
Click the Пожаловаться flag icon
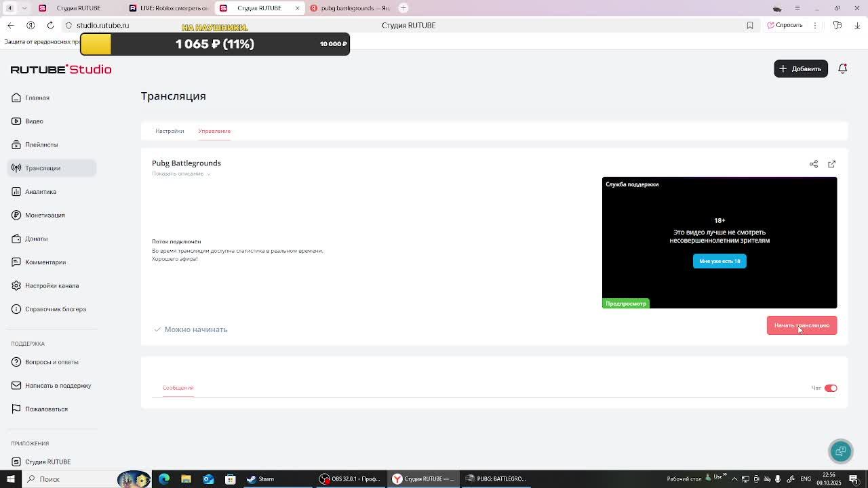[x=16, y=409]
